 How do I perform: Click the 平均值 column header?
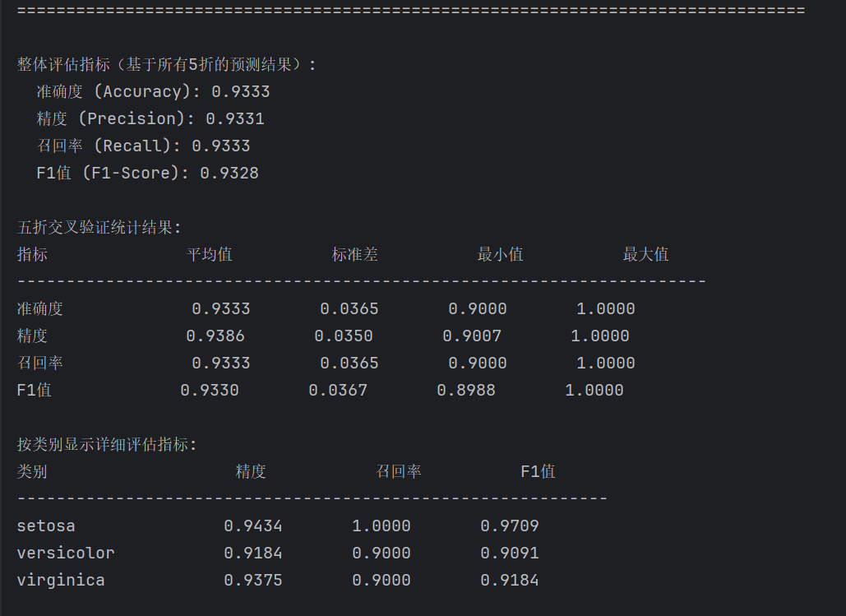[x=210, y=254]
